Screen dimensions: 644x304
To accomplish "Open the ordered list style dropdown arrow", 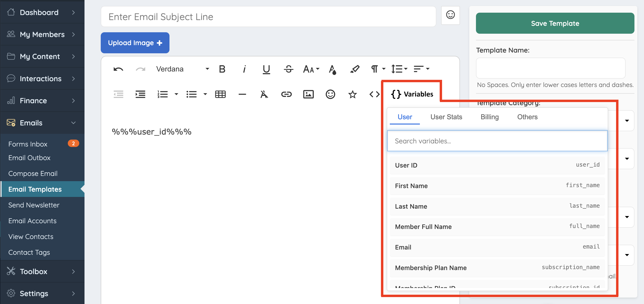I will [176, 94].
